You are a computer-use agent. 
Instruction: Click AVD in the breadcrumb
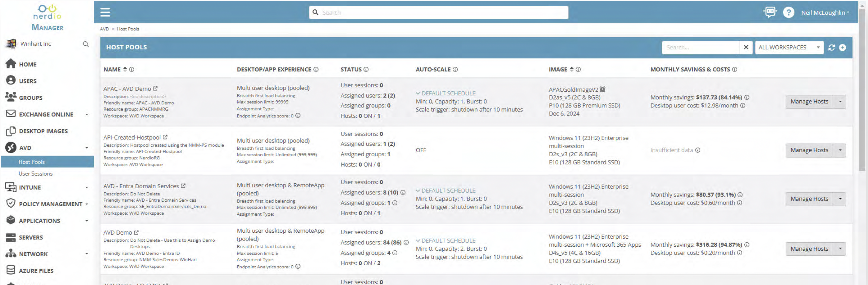tap(104, 29)
